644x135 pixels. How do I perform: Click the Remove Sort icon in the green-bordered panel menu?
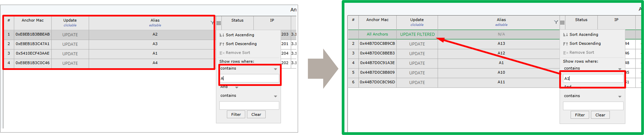[x=565, y=53]
